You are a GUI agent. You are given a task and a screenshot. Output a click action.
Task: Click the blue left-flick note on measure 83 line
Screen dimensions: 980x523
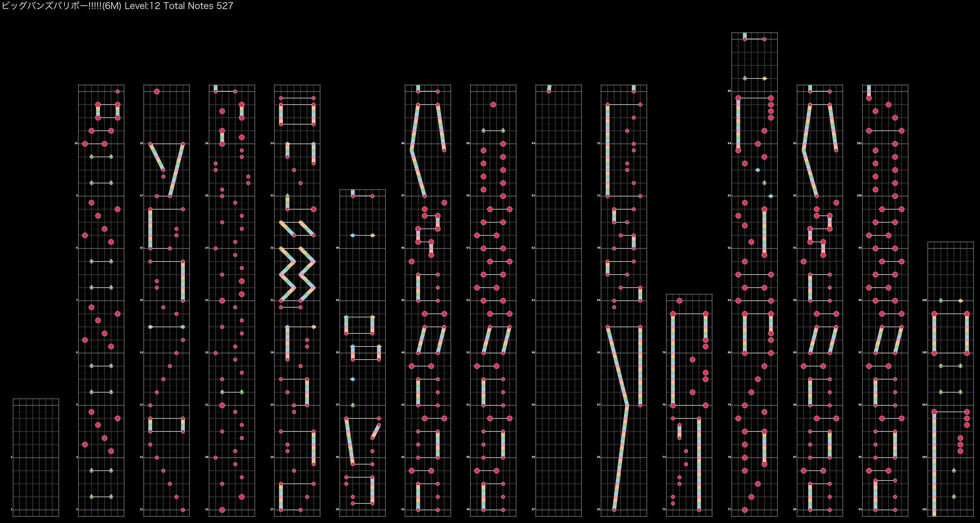771,196
